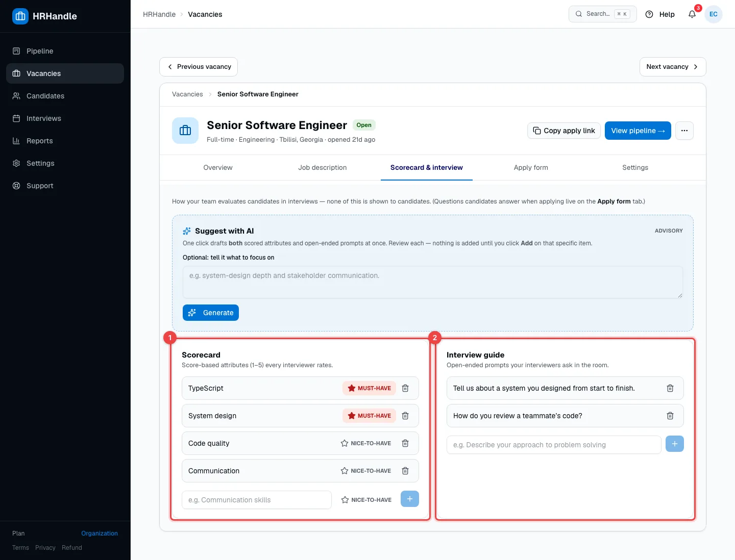Delete the review teammate's code question
The image size is (735, 560).
(670, 416)
